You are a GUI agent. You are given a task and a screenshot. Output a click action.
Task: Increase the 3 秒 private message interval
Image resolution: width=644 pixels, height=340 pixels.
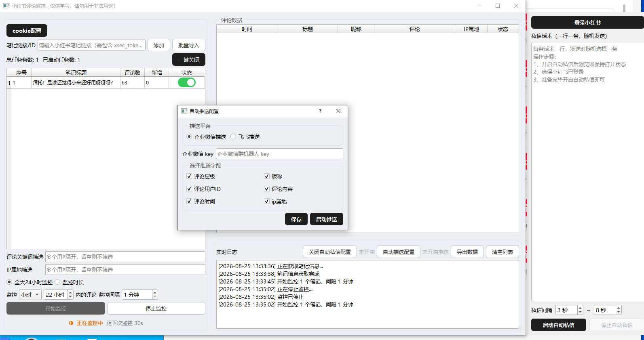point(580,308)
